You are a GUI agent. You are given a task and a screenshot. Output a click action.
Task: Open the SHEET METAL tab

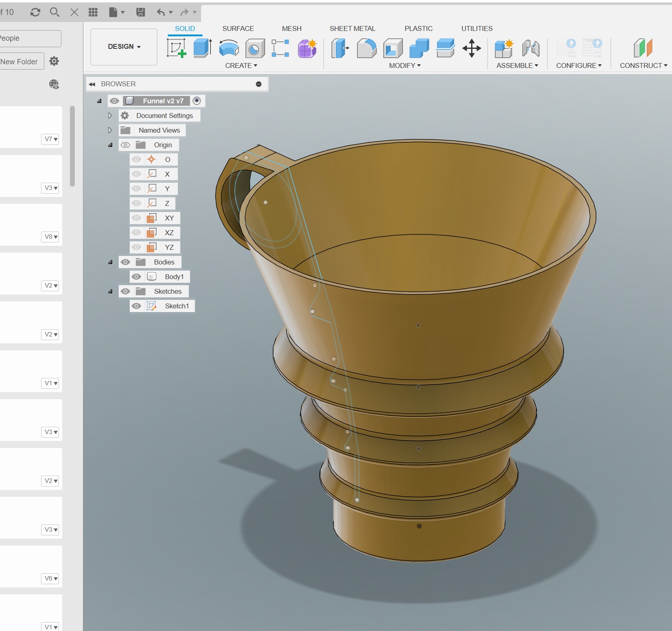tap(352, 28)
